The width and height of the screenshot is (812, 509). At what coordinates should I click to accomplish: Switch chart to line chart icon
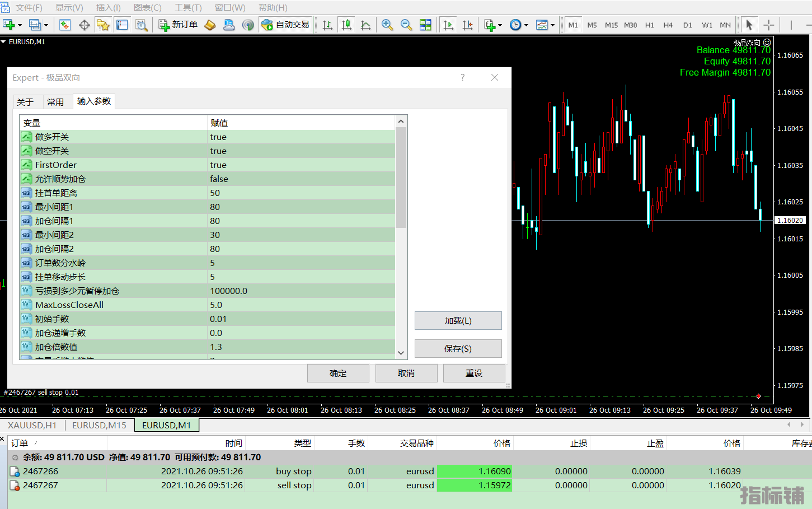click(x=365, y=25)
